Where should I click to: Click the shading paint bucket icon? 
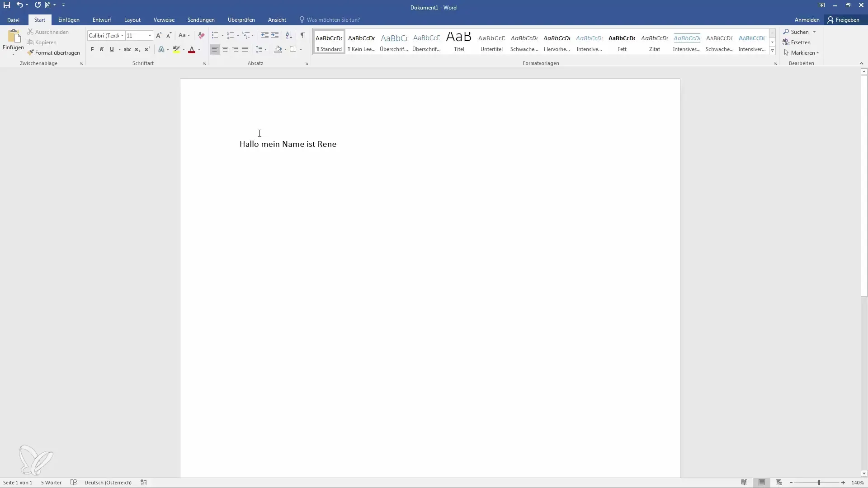point(278,49)
